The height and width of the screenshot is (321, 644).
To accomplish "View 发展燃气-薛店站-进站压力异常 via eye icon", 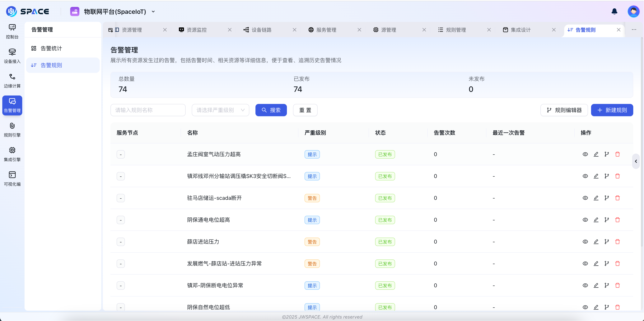I will (585, 263).
